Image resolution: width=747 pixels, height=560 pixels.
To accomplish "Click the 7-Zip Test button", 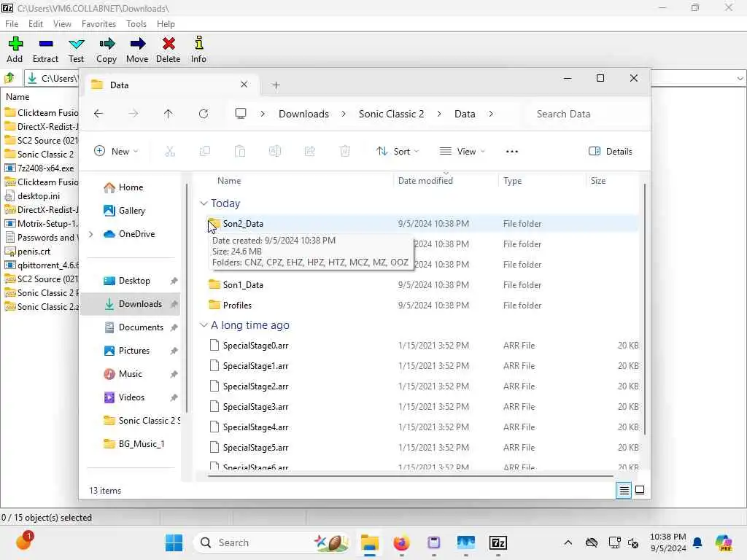I will coord(76,50).
